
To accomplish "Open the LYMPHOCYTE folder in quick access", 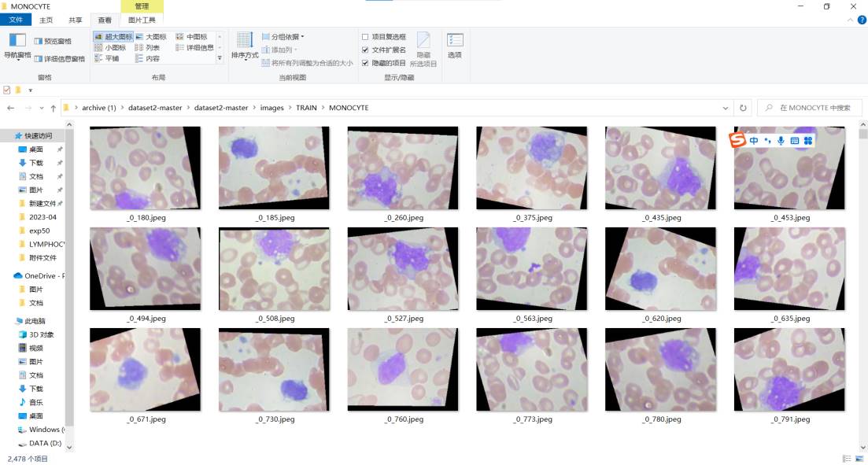I will pos(46,244).
